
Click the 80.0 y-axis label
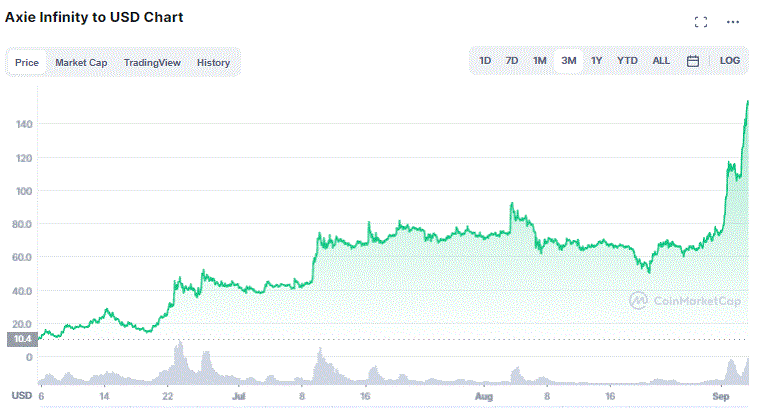click(x=22, y=224)
